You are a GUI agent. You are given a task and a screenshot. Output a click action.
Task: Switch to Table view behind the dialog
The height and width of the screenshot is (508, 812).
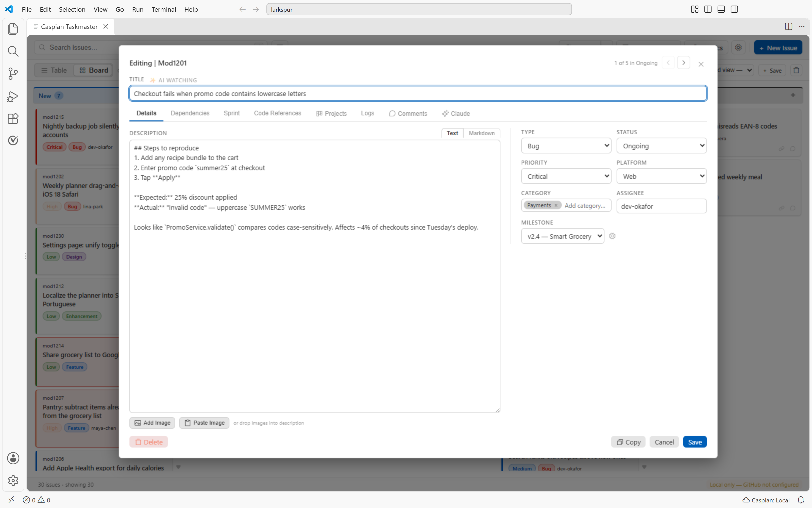(x=54, y=70)
